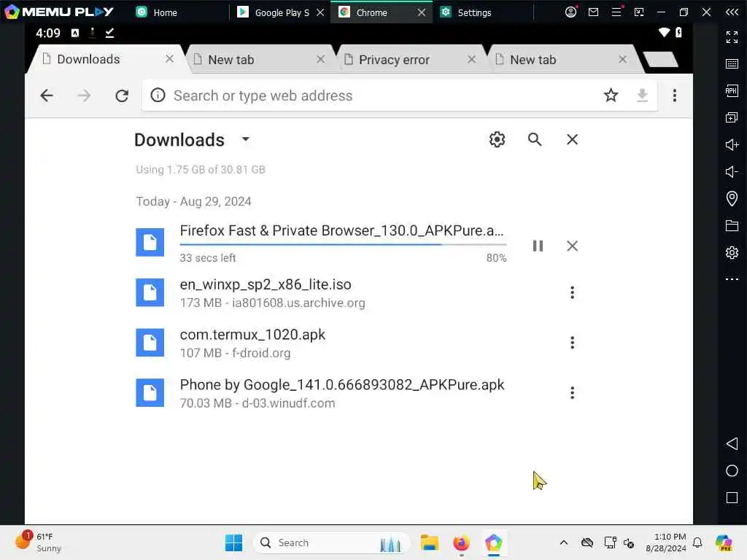
Task: Open File Explorer from taskbar
Action: point(429,542)
